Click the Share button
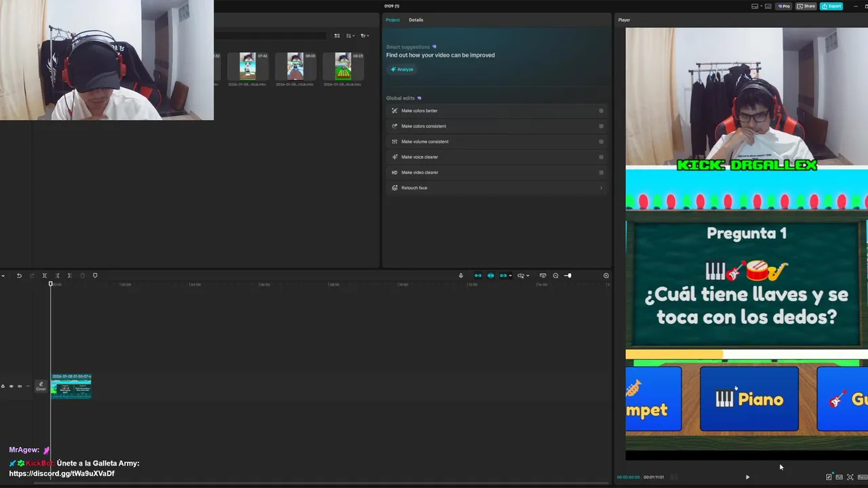This screenshot has width=868, height=488. coord(806,6)
